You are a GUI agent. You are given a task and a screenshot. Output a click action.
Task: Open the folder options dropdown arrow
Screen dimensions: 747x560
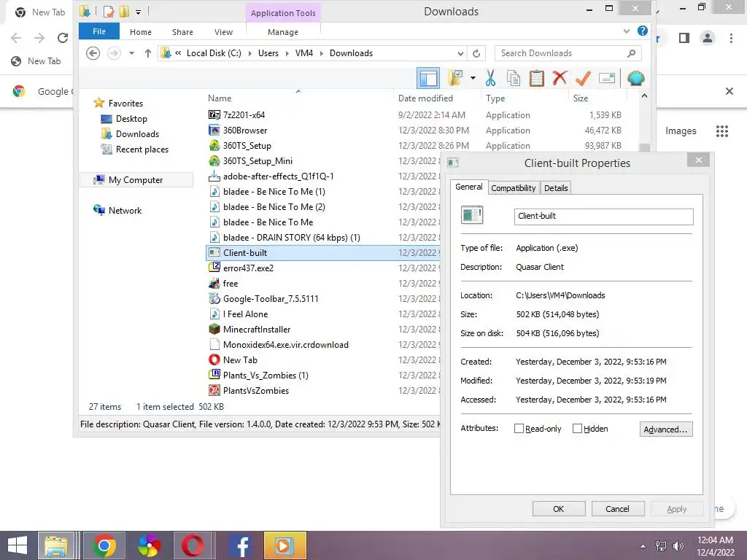pyautogui.click(x=473, y=78)
